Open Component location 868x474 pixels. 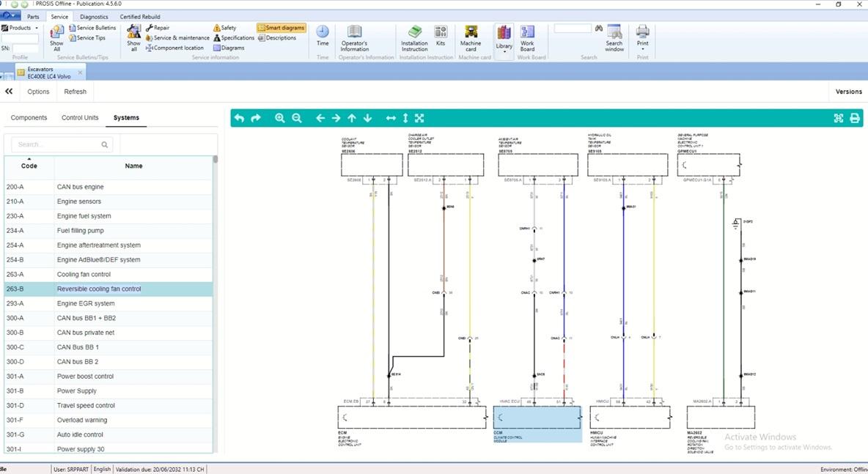tap(175, 48)
